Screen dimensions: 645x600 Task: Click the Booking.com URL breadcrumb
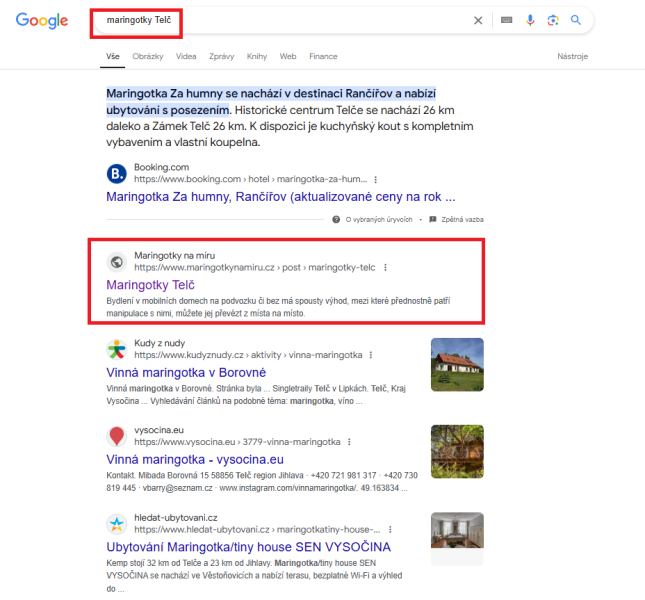pos(251,179)
